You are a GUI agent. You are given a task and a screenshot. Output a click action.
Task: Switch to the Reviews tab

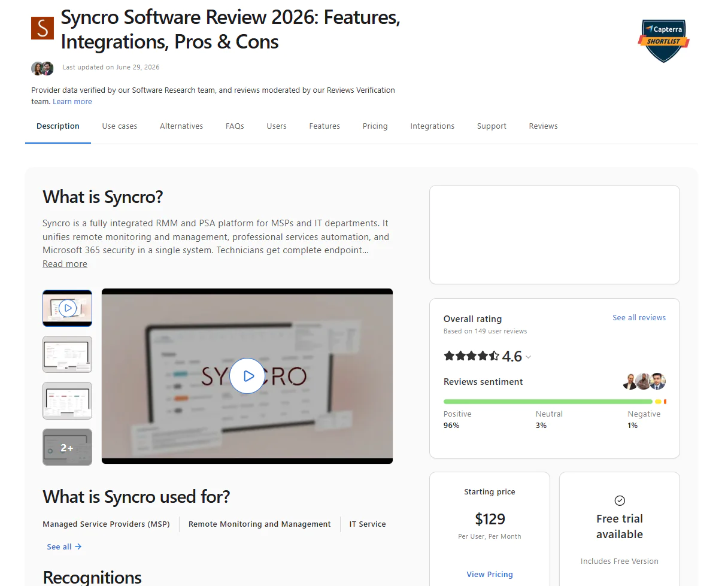click(543, 126)
